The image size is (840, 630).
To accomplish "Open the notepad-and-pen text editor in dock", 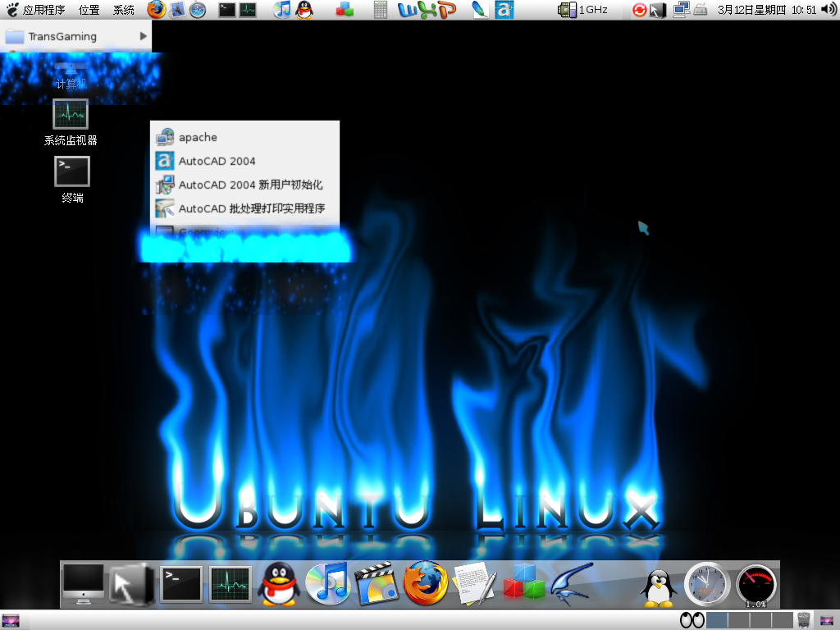I will [x=475, y=584].
